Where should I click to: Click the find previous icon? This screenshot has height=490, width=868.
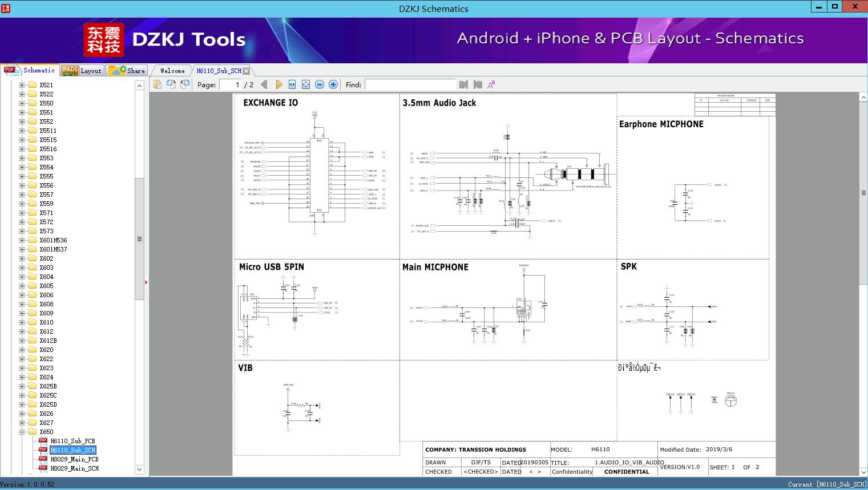click(x=463, y=84)
